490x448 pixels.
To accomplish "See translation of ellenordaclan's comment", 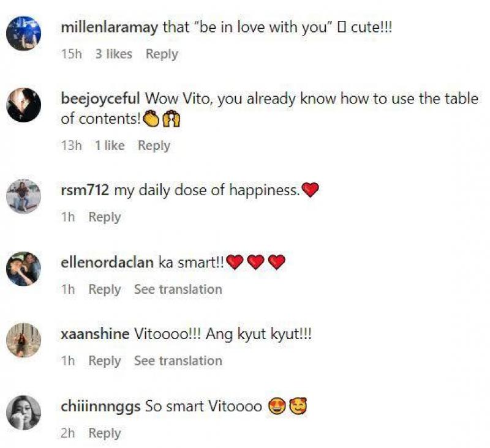I will [178, 289].
